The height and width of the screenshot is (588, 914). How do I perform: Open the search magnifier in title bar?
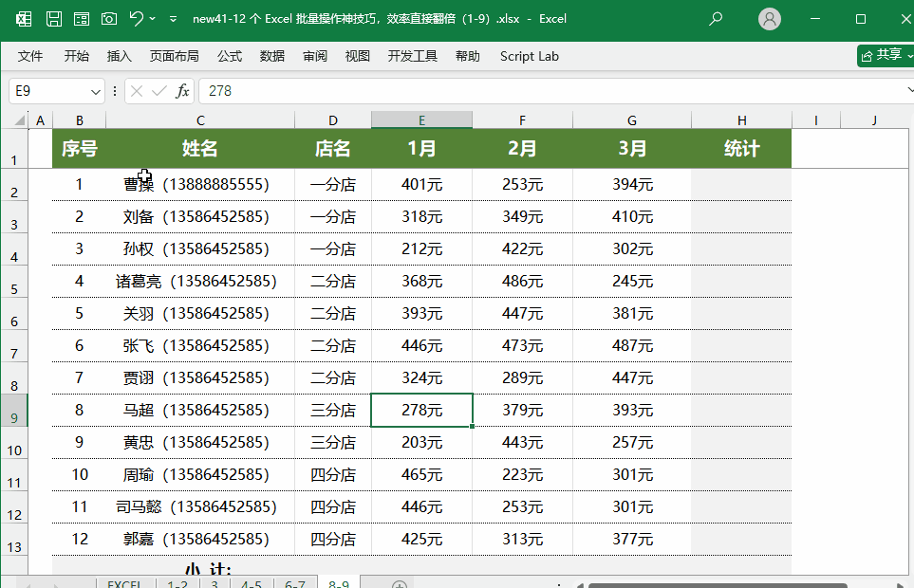point(716,19)
